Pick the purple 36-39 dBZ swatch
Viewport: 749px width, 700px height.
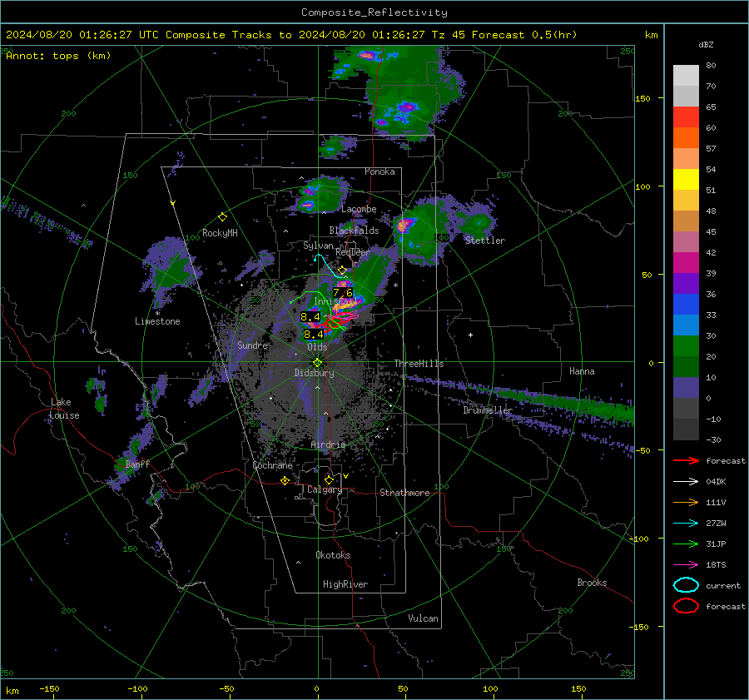(686, 283)
